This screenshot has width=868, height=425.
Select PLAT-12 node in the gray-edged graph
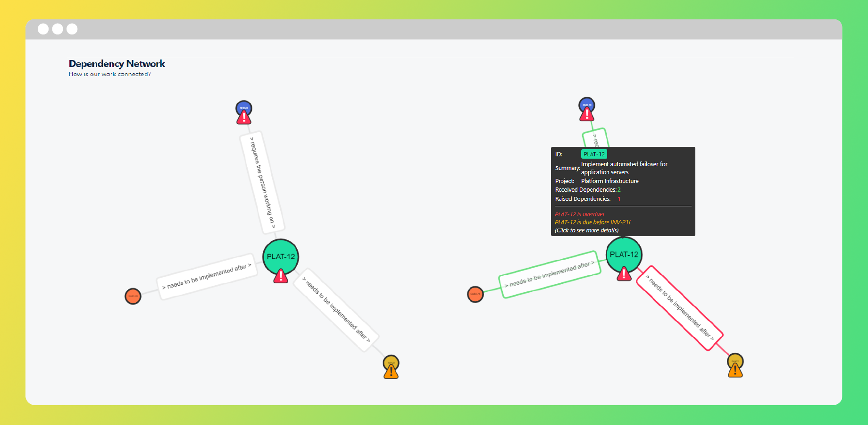click(x=281, y=257)
